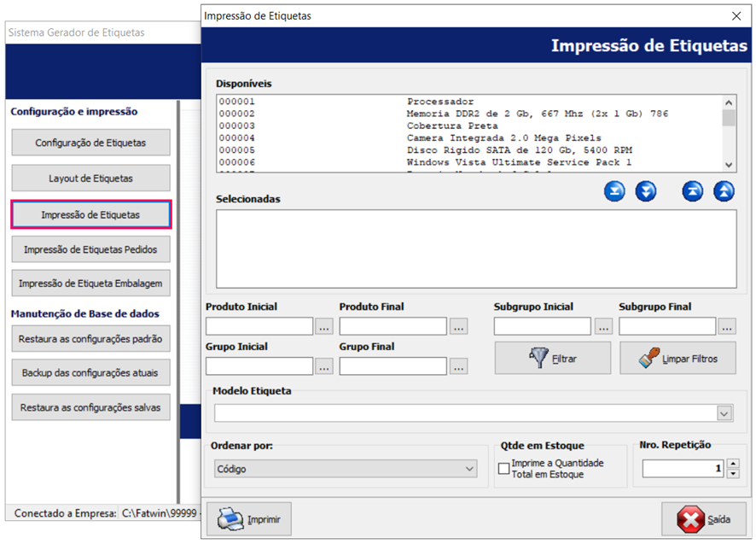Select Processador row in Disponíveis list

tap(439, 102)
